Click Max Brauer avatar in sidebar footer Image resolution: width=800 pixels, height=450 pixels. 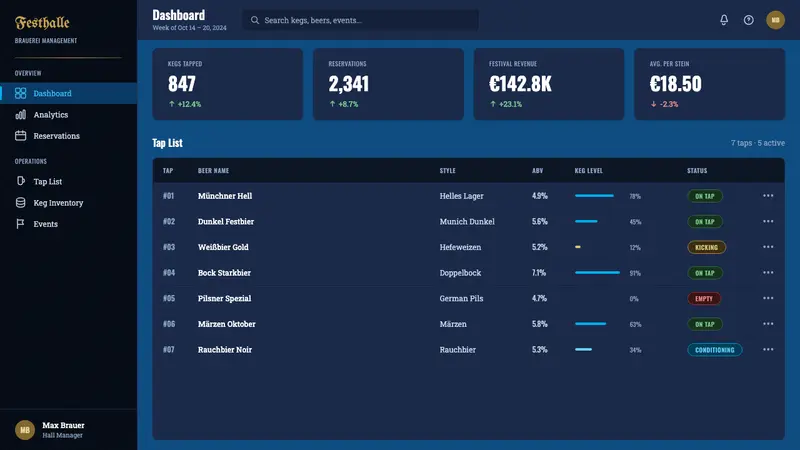[24, 430]
